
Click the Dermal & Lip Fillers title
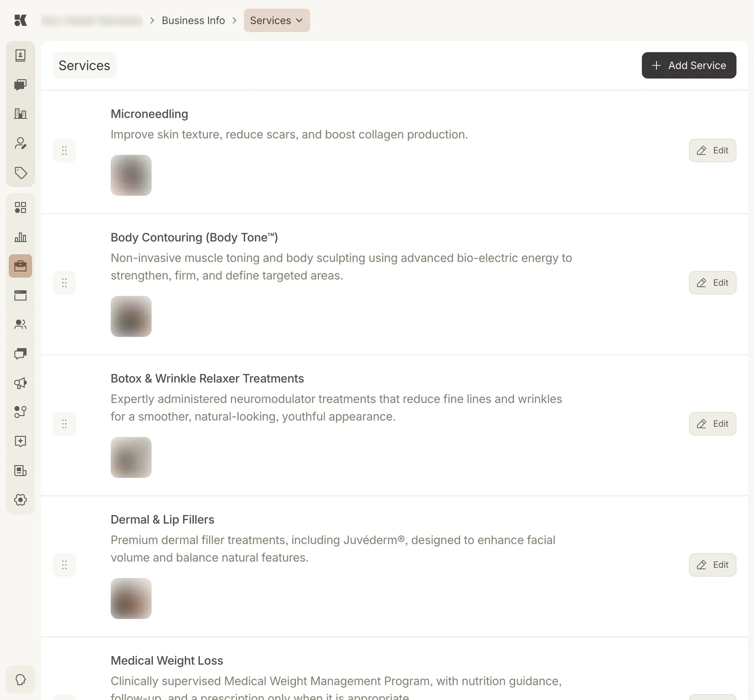163,519
